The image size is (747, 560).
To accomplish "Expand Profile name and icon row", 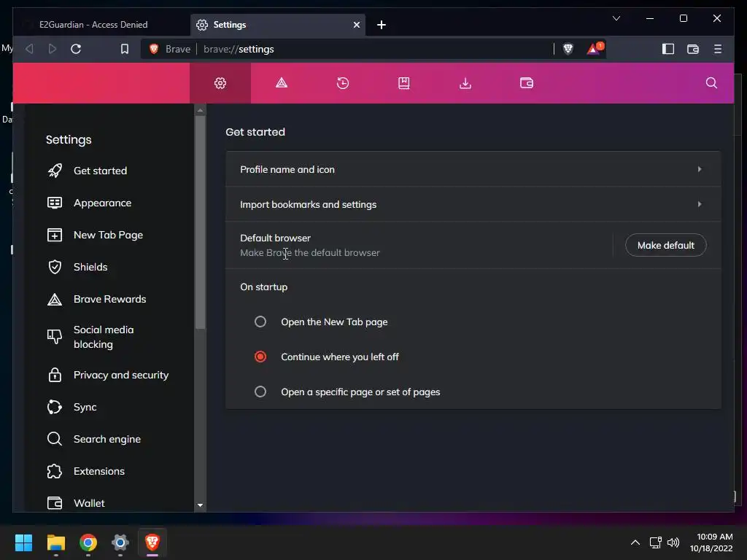I will (x=473, y=169).
